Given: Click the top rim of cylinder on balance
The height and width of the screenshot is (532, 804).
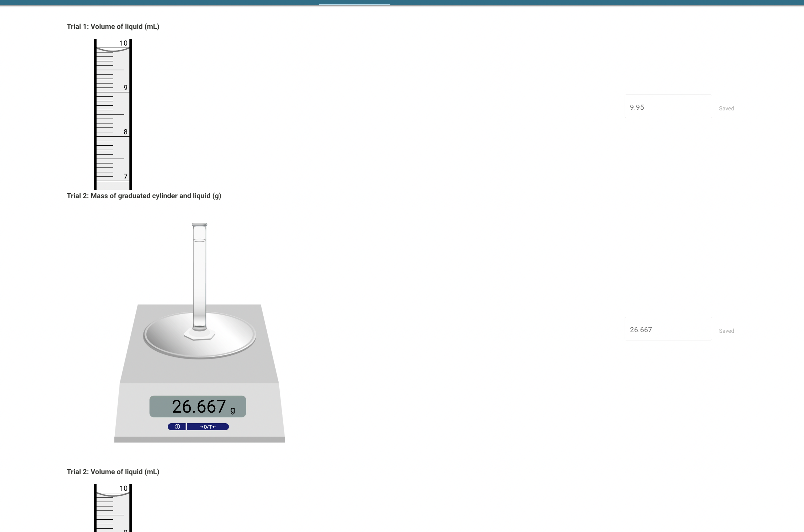Looking at the screenshot, I should (x=199, y=225).
